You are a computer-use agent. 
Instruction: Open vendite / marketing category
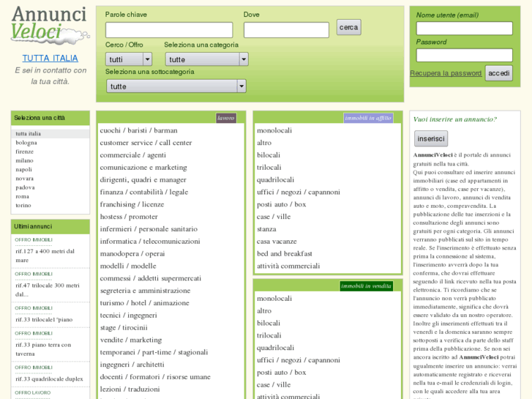(131, 340)
